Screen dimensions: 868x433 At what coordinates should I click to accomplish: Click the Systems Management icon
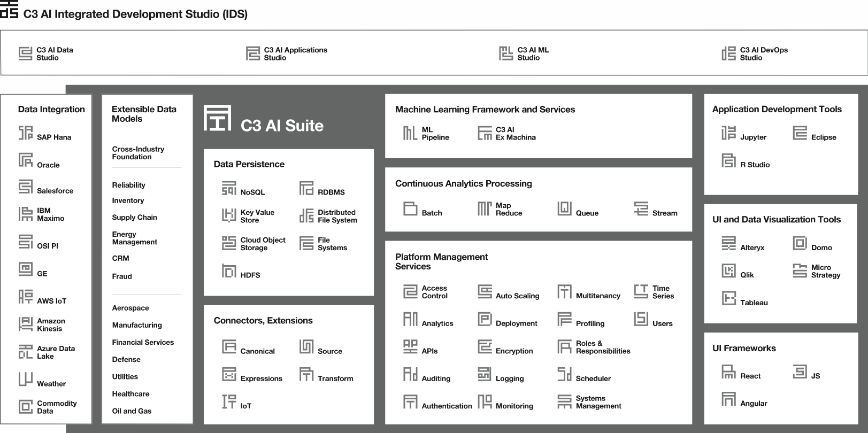pos(565,401)
